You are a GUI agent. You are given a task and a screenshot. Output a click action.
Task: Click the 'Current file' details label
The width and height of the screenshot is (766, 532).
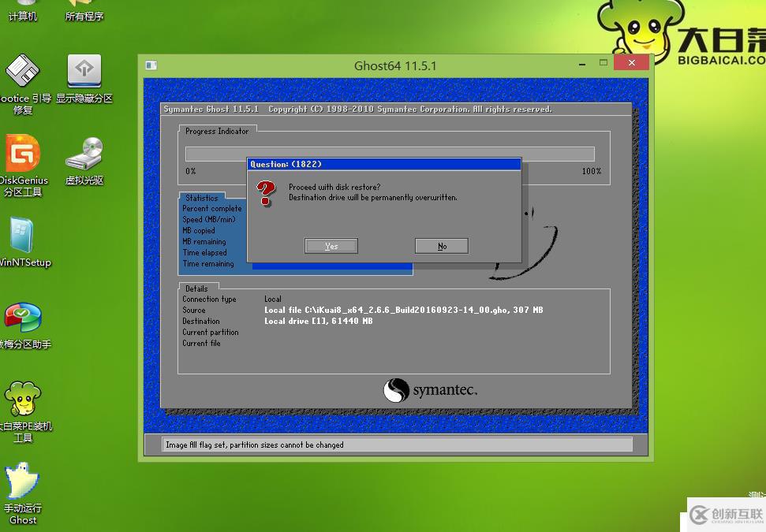pos(201,343)
